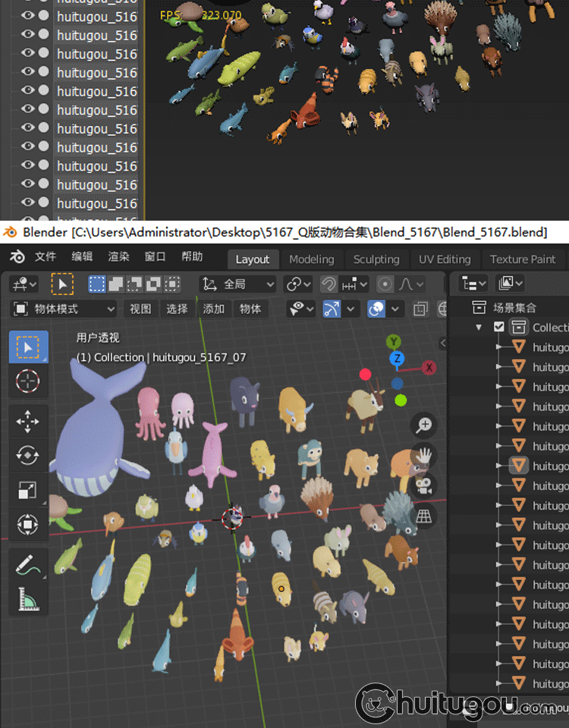Pick the Measure tool
Image resolution: width=569 pixels, height=728 pixels.
[x=28, y=599]
